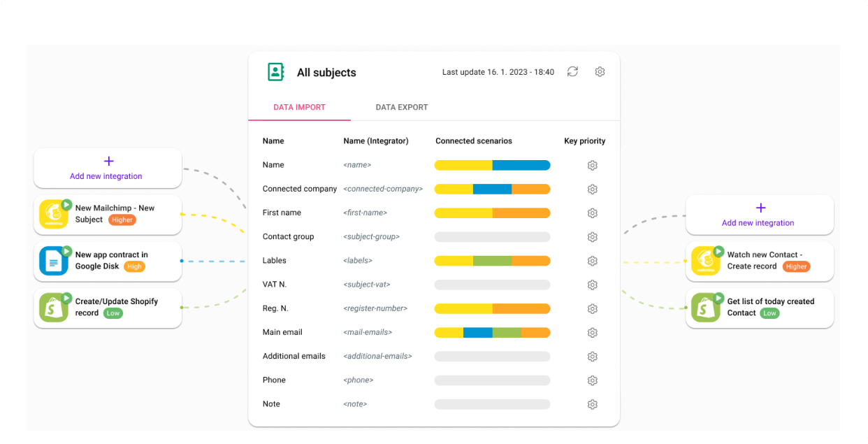Click the gear icon in Phone row
This screenshot has height=444, width=868.
coord(592,380)
